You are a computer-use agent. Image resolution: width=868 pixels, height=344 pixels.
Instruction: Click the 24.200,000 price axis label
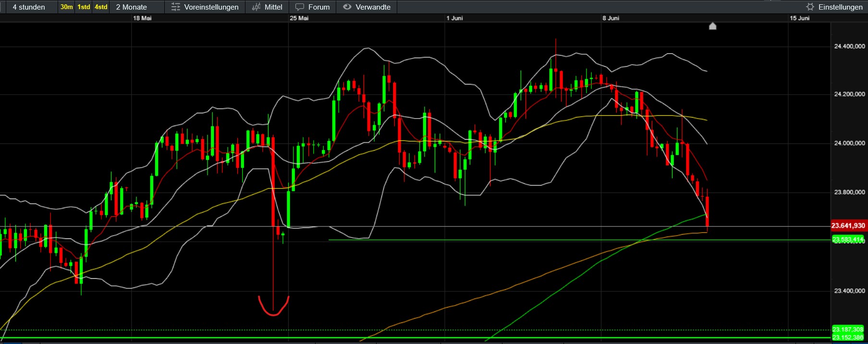tap(849, 94)
